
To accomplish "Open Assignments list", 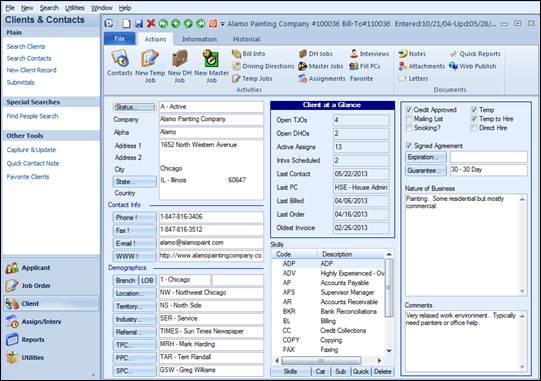I will coord(322,79).
